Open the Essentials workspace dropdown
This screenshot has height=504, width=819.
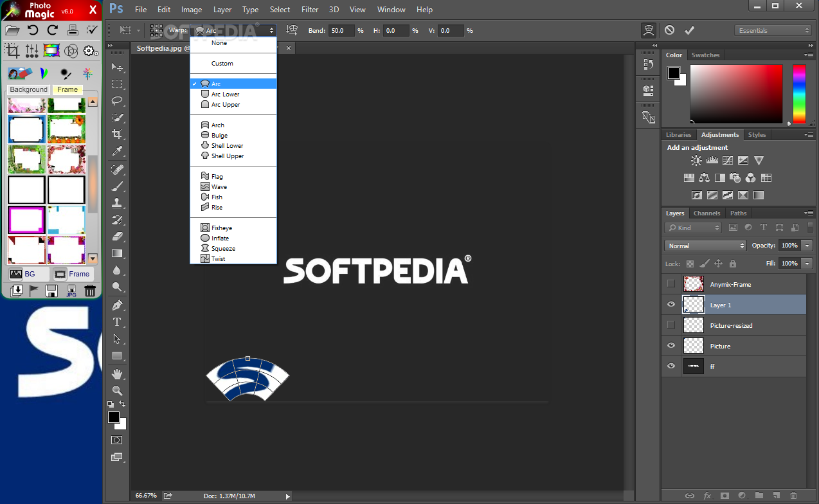773,30
